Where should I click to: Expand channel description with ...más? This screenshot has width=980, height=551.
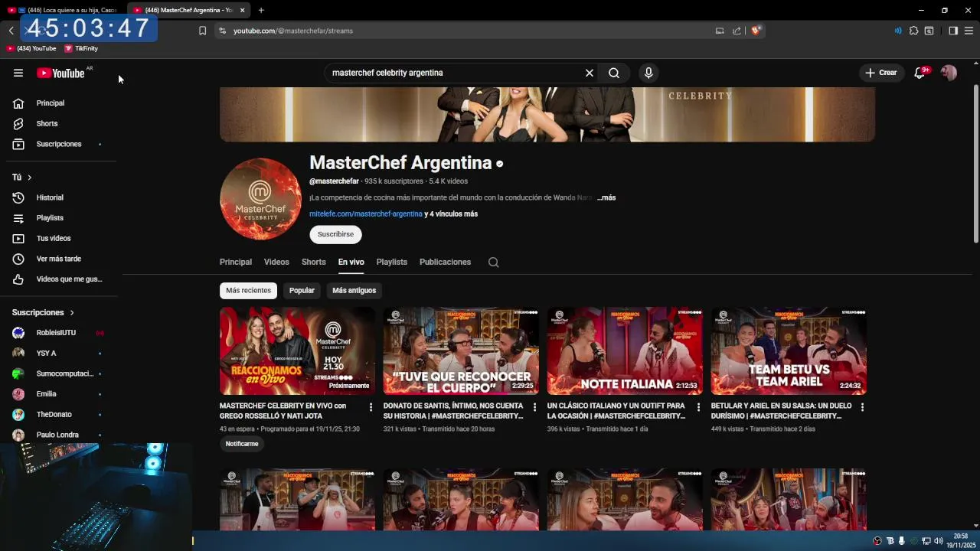606,197
